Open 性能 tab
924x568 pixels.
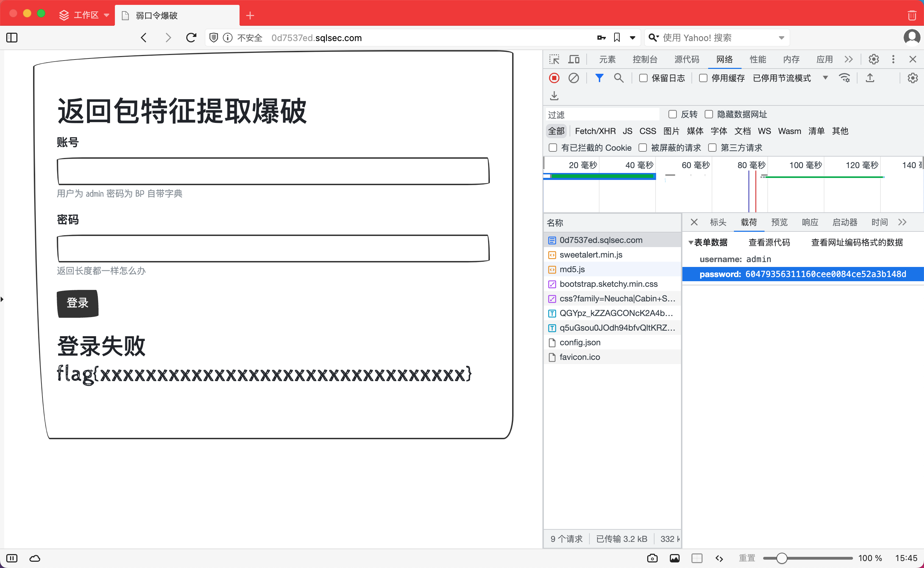758,60
